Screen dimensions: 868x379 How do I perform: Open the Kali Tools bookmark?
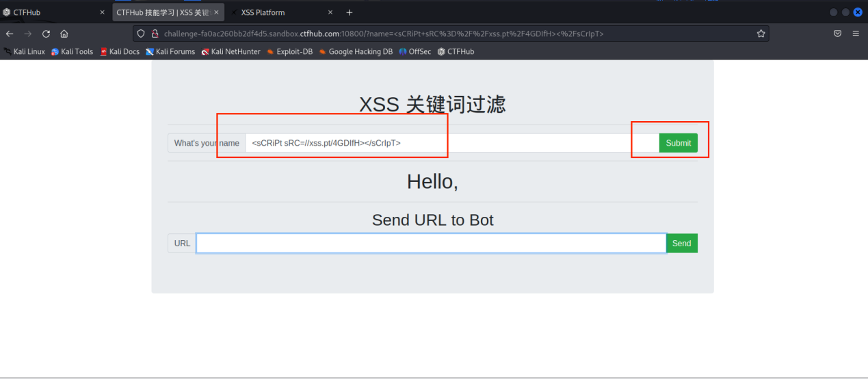tap(72, 51)
